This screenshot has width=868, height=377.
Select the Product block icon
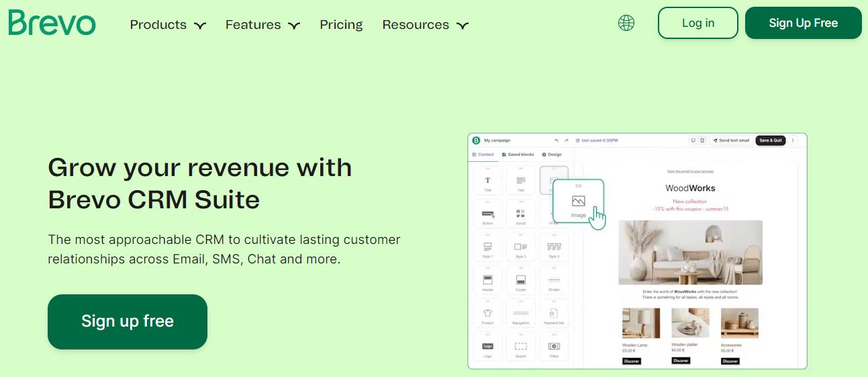coord(488,313)
